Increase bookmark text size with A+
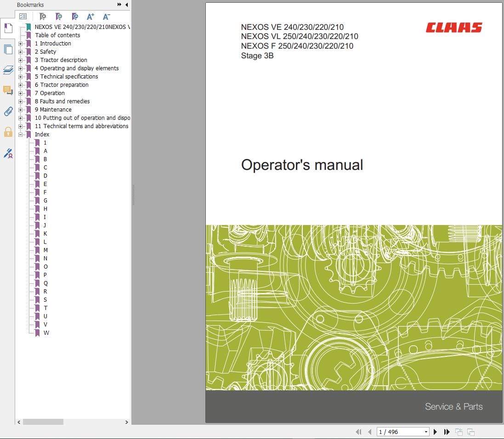Screen dimensions: 504x439 tap(91, 16)
